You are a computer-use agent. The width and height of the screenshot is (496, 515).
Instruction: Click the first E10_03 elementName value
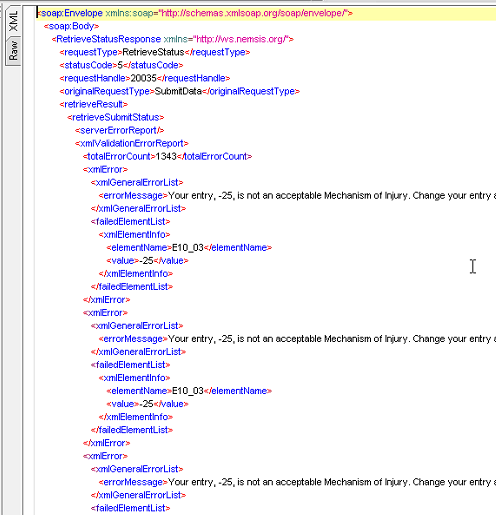[x=188, y=247]
